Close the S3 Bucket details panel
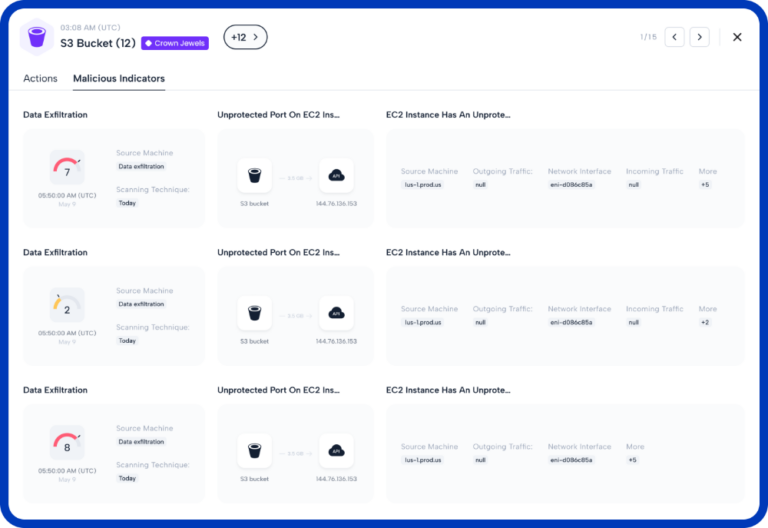 [737, 37]
